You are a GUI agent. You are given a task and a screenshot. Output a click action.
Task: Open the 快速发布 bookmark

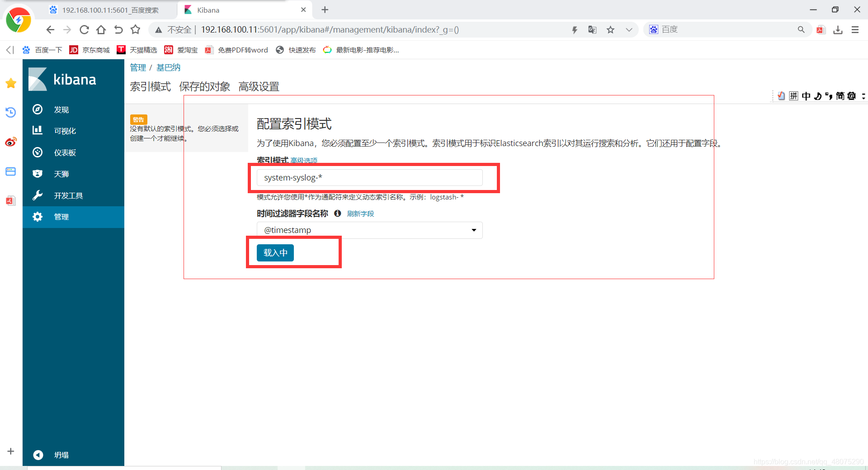pyautogui.click(x=296, y=50)
